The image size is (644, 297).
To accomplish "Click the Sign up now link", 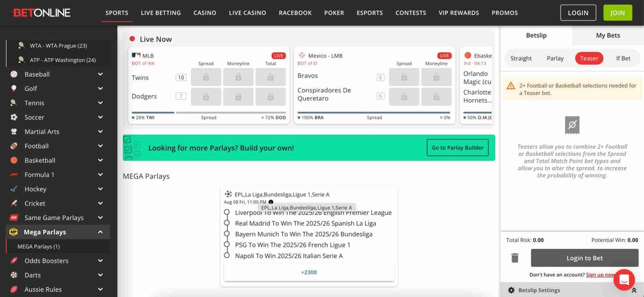I will pyautogui.click(x=601, y=274).
